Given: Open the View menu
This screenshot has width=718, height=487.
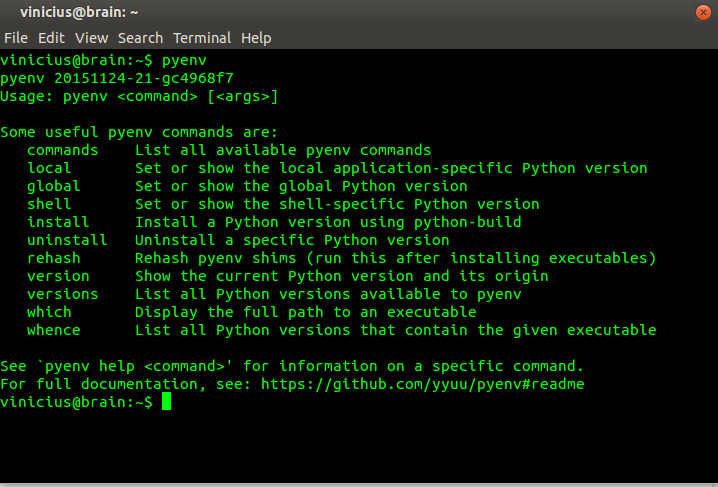Looking at the screenshot, I should pyautogui.click(x=91, y=38).
